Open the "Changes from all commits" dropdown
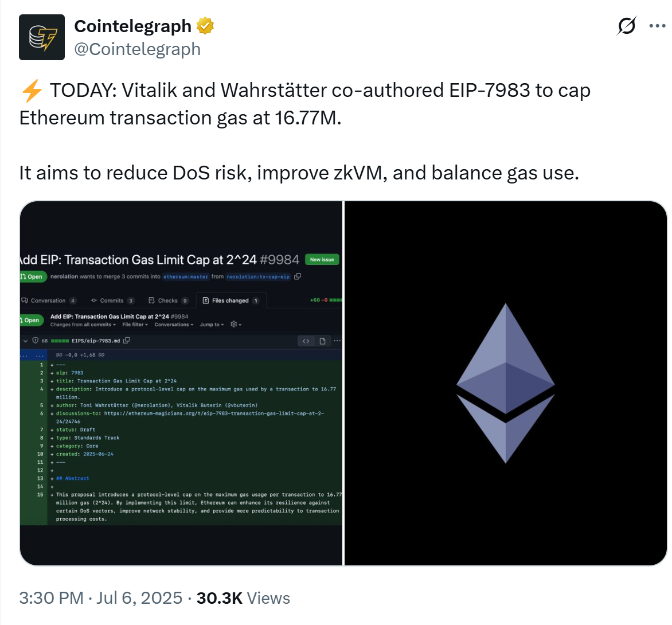The image size is (672, 625). [83, 325]
